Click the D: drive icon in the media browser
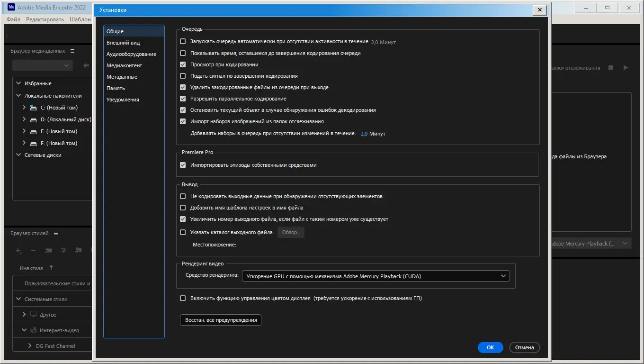Screen dimensions: 644x364 (33, 119)
